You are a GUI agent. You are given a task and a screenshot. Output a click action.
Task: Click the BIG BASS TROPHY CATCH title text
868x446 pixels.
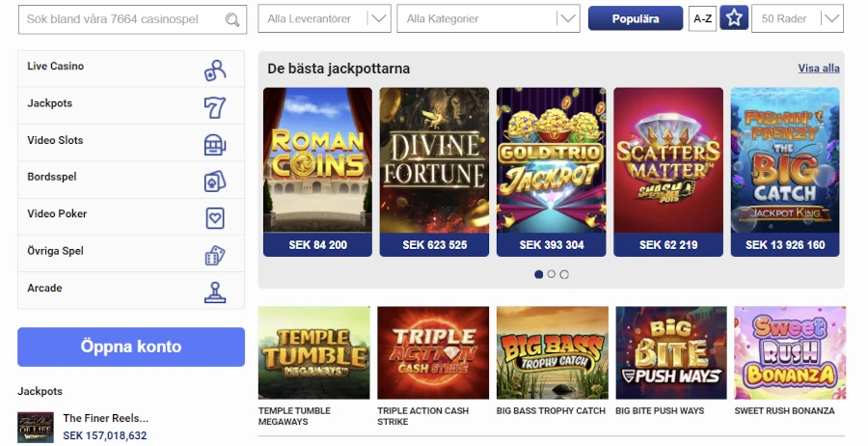[551, 411]
